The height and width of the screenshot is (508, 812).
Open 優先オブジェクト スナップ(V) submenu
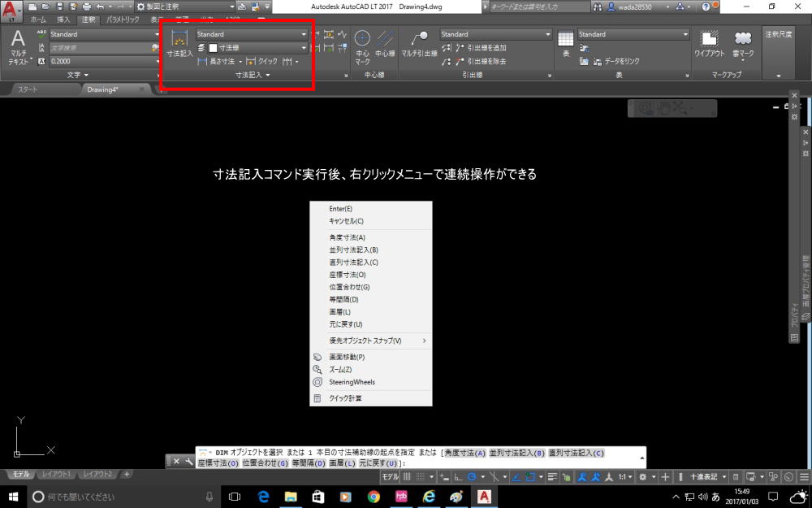tap(371, 341)
